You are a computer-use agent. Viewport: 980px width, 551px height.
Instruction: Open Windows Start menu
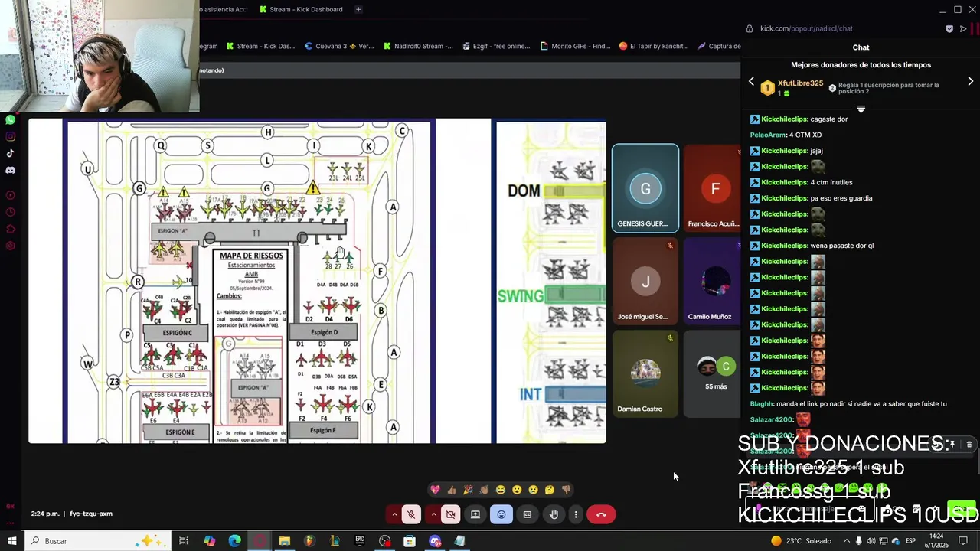coord(11,541)
